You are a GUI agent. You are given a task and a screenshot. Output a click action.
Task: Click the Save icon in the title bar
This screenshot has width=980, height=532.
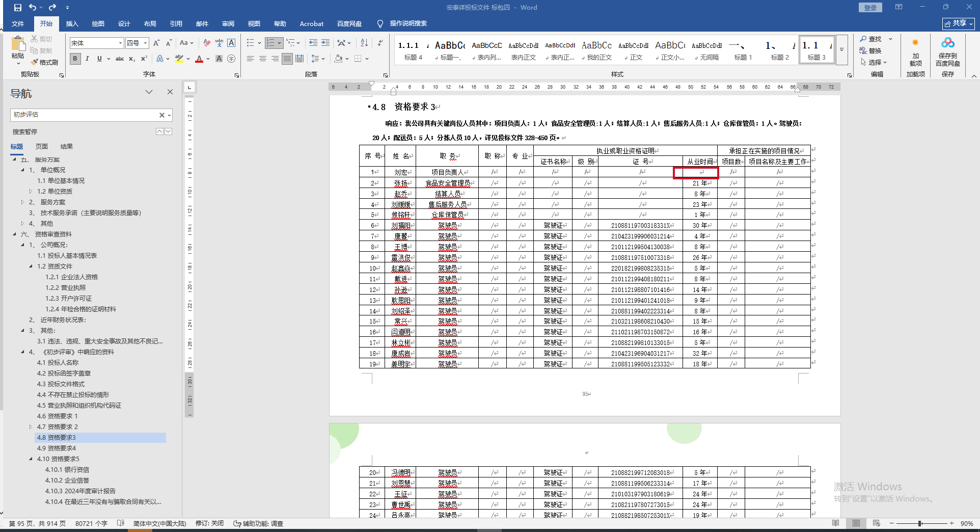click(18, 8)
